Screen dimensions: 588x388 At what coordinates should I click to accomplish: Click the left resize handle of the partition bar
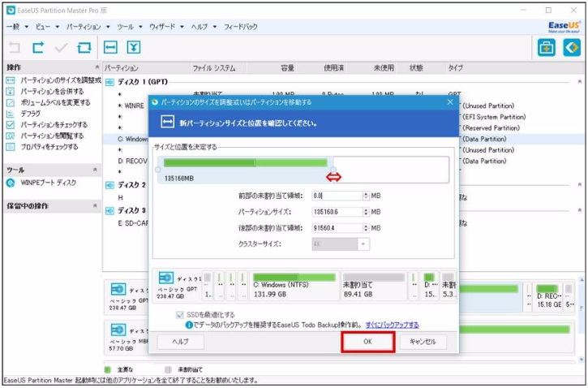point(158,170)
